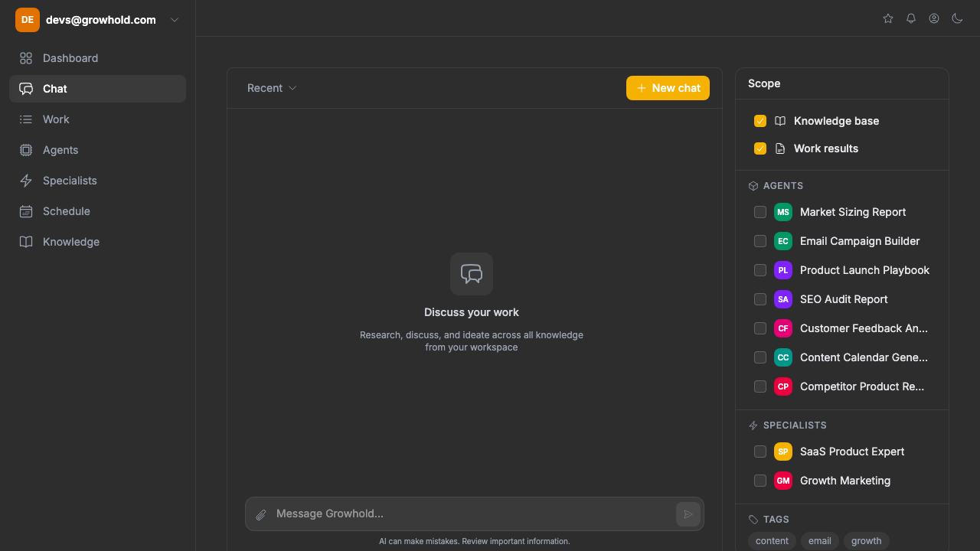Screen dimensions: 980x551
Task: Expand the Recent chats dropdown
Action: point(272,88)
